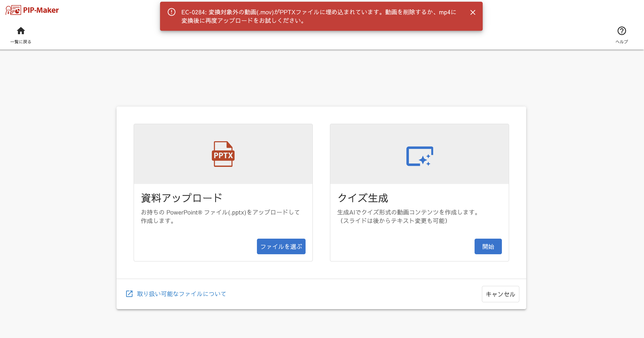Click the 生成AI quiz description text
Screen dimensions: 644x338
(x=408, y=216)
